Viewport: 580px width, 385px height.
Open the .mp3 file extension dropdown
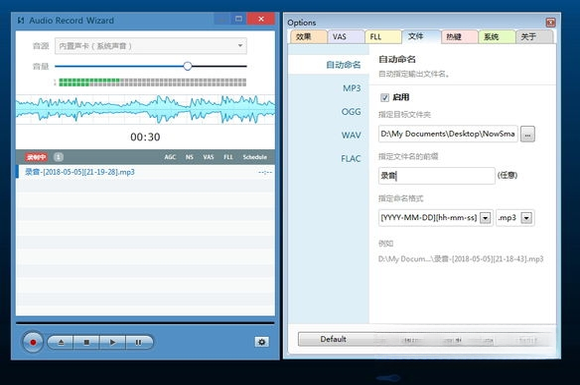click(526, 218)
